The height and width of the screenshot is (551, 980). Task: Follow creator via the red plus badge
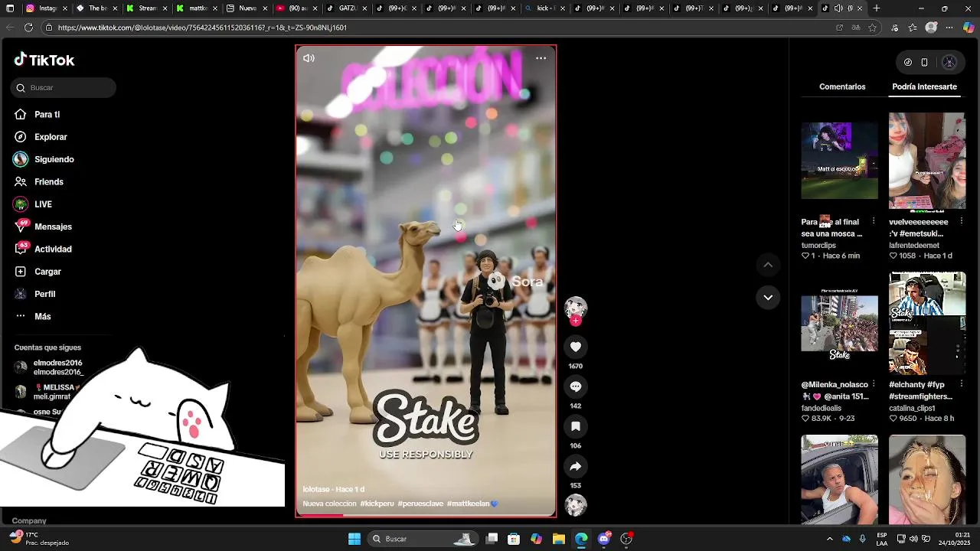point(576,321)
